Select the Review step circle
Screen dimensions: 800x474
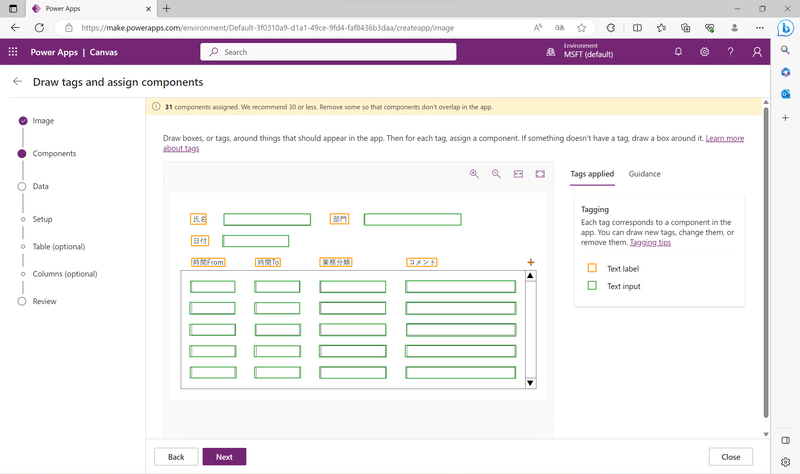pos(22,301)
